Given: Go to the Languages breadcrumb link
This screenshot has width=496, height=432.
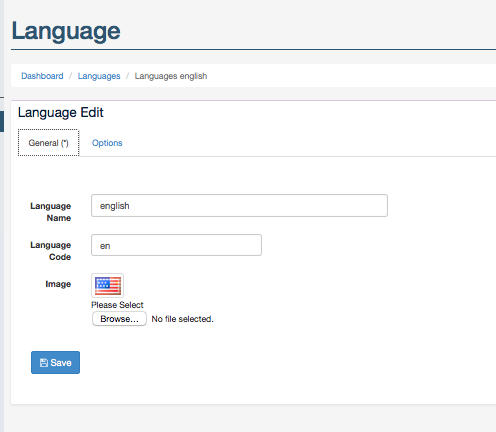Looking at the screenshot, I should [x=99, y=76].
